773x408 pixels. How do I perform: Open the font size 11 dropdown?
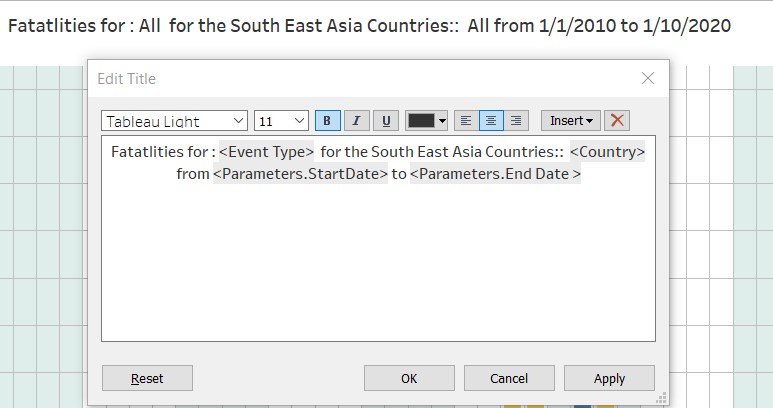click(281, 121)
